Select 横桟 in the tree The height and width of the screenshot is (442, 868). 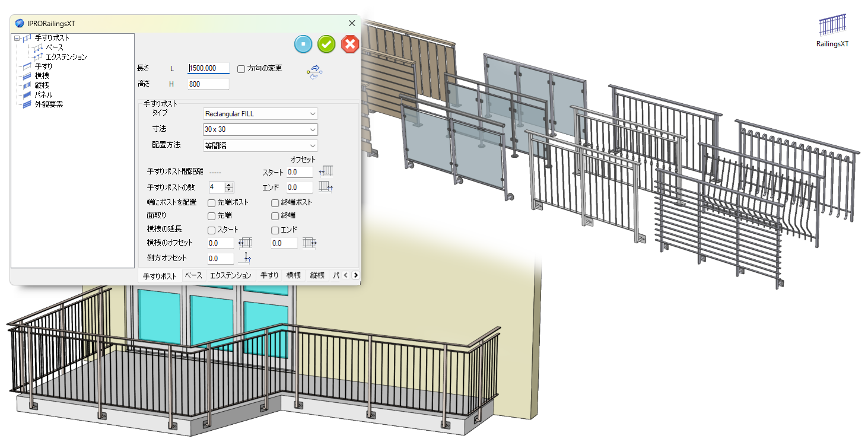(42, 76)
